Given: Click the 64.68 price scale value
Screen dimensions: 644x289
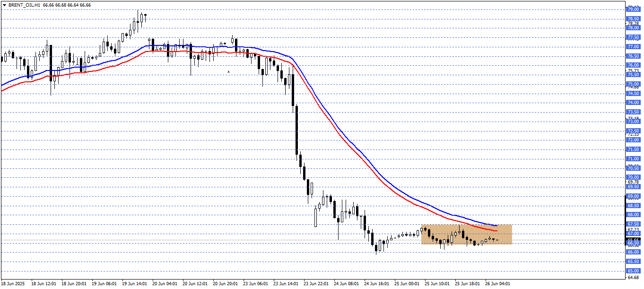Looking at the screenshot, I should pos(633,277).
